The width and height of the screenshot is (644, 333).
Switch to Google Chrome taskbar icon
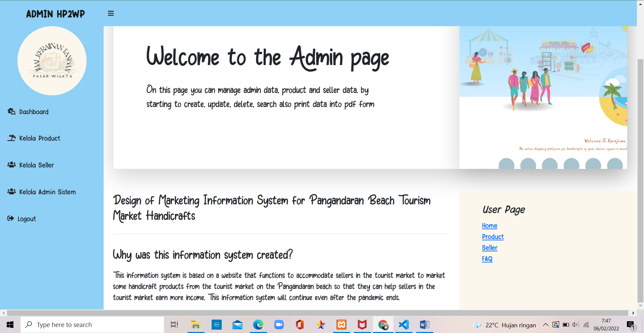point(383,325)
